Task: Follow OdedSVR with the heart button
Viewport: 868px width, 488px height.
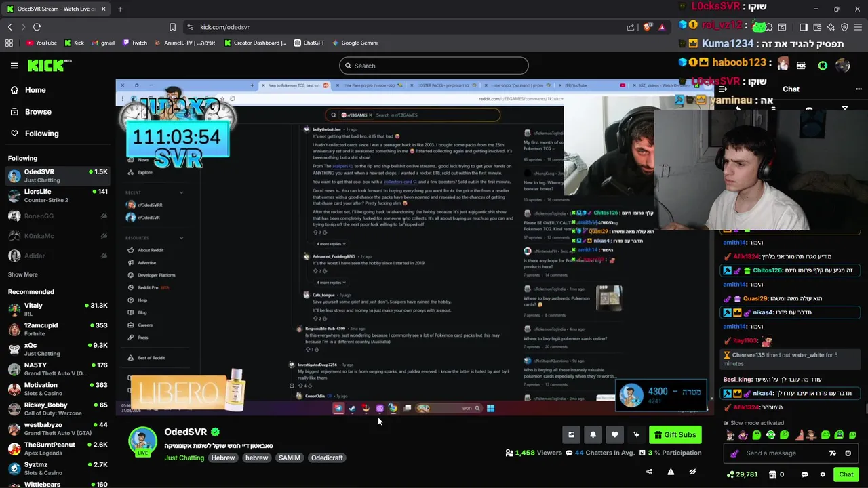Action: point(614,435)
